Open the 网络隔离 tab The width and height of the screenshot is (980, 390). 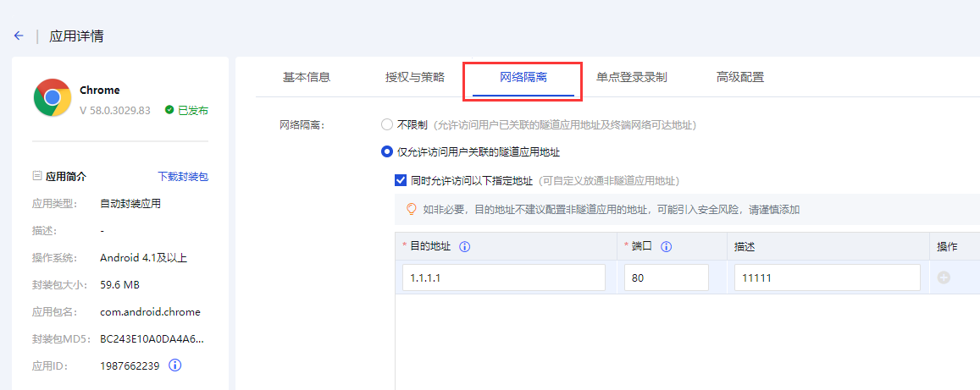(x=523, y=77)
